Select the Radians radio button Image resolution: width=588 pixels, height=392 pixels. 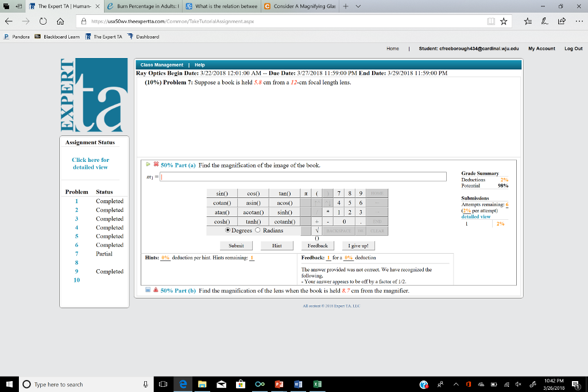coord(257,230)
